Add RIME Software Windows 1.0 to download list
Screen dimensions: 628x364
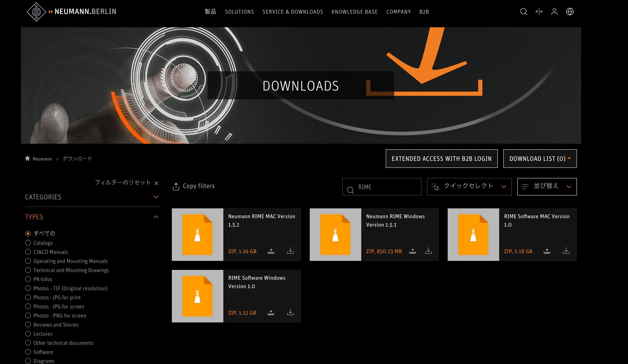[271, 312]
